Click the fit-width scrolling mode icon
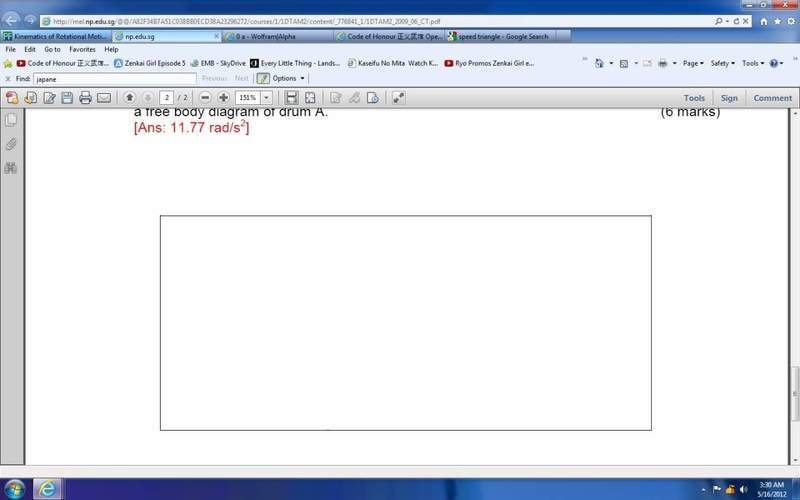Image resolution: width=800 pixels, height=500 pixels. click(x=291, y=97)
